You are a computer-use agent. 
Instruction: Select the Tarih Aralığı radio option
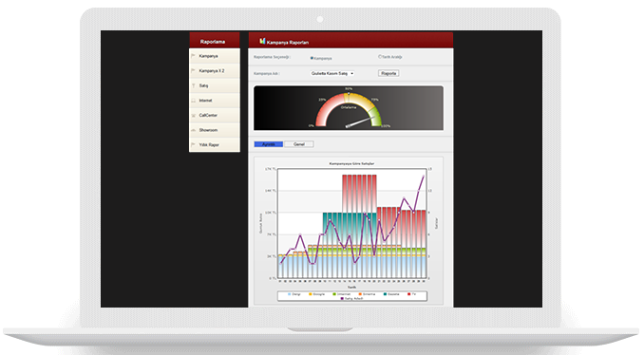point(380,57)
